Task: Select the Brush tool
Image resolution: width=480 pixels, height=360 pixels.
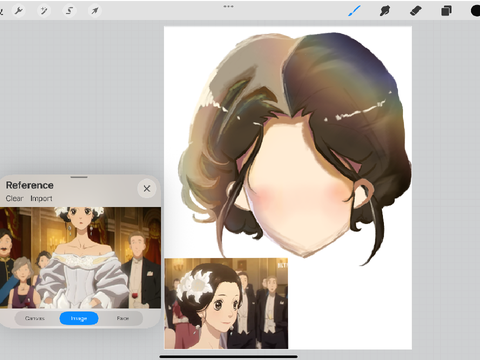Action: [354, 11]
